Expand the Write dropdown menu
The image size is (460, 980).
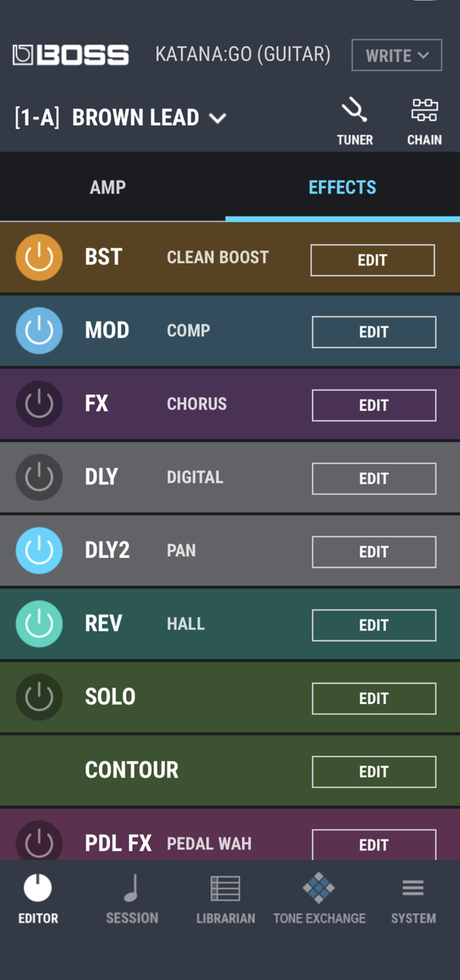coord(397,56)
